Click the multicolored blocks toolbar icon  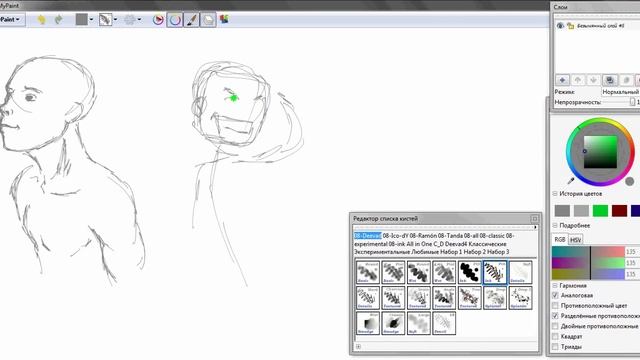click(224, 19)
